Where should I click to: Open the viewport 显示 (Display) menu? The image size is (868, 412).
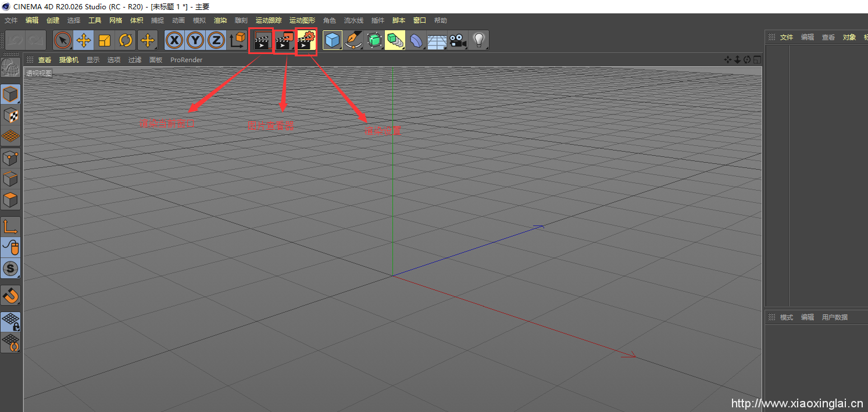(93, 60)
